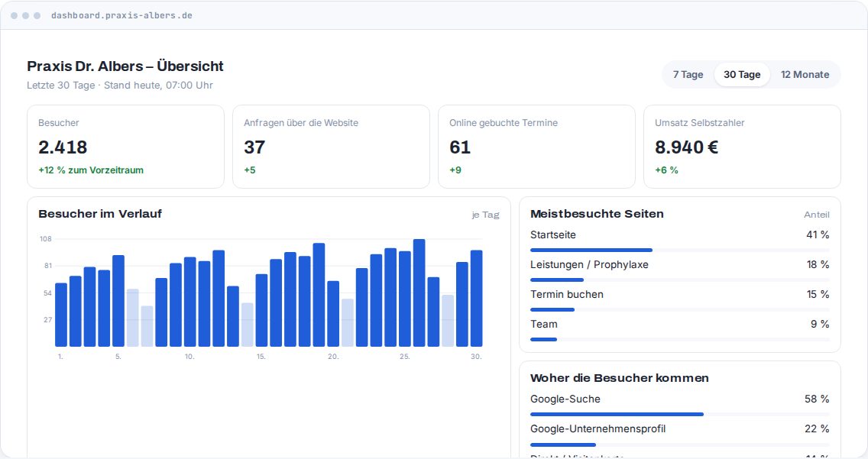Click the chart bar for day 30.
Image resolution: width=868 pixels, height=459 pixels.
477,299
